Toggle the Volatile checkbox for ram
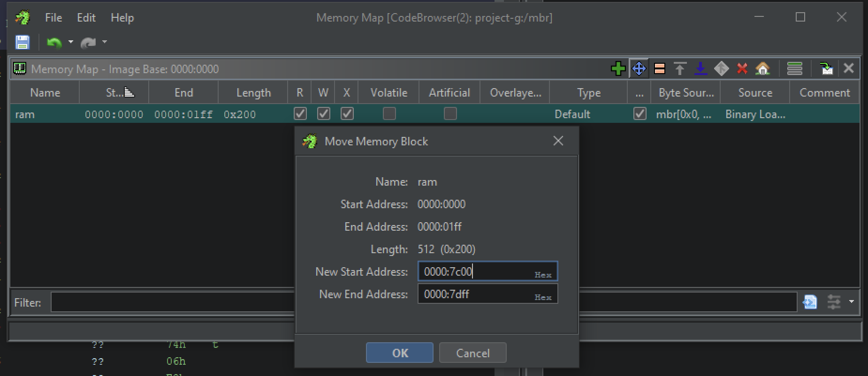This screenshot has height=376, width=868. click(389, 114)
